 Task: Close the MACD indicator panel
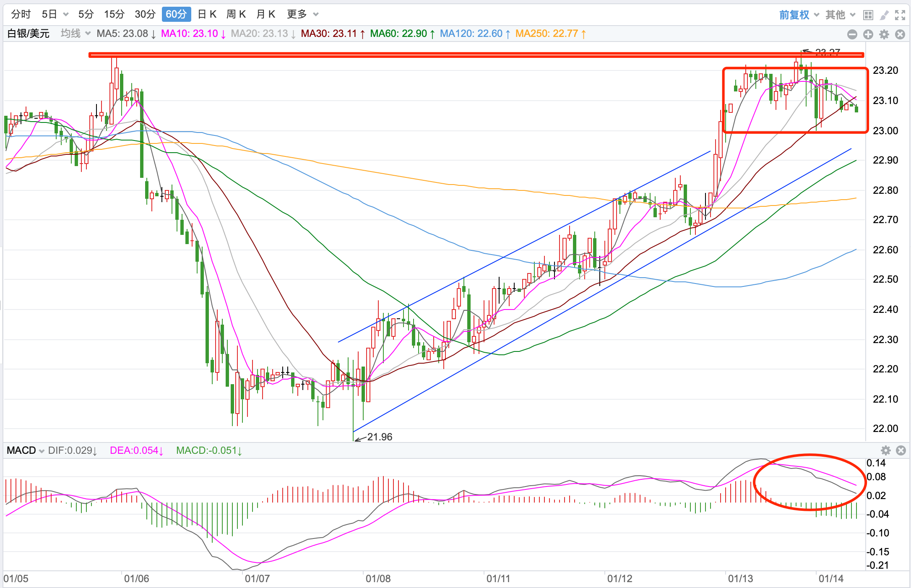(x=901, y=450)
